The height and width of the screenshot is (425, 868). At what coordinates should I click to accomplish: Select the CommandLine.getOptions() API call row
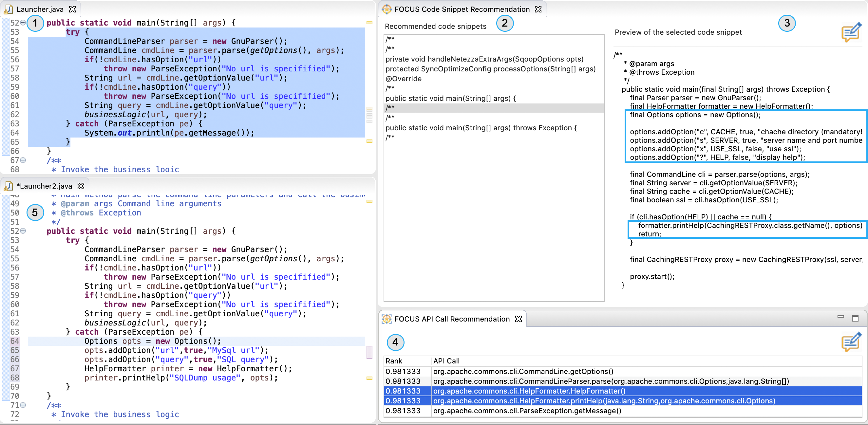[x=522, y=371]
